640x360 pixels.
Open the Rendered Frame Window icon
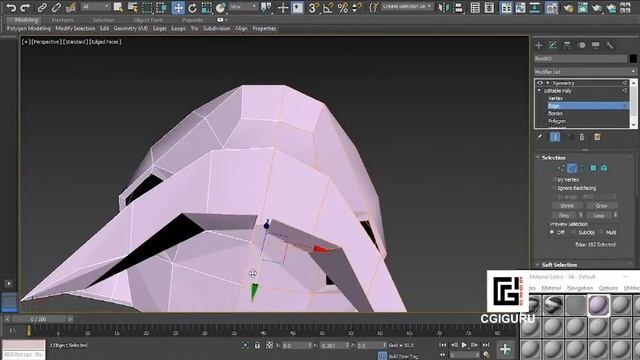tap(583, 7)
